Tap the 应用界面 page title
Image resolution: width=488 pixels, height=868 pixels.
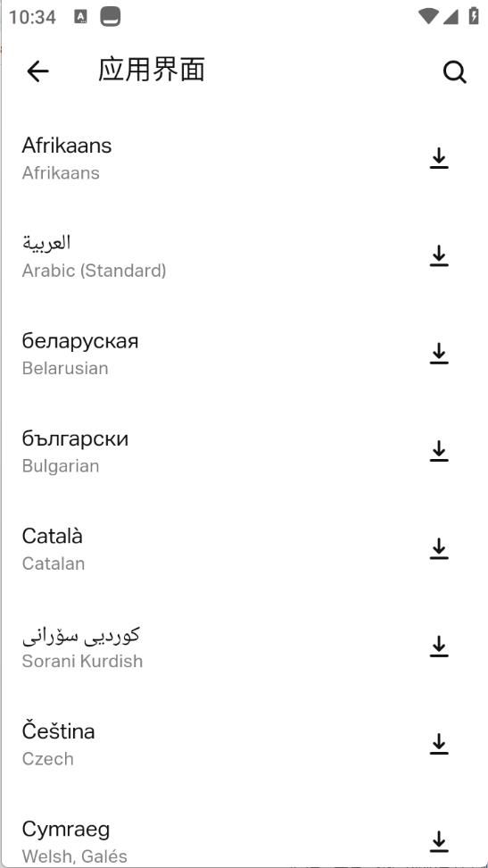click(152, 71)
